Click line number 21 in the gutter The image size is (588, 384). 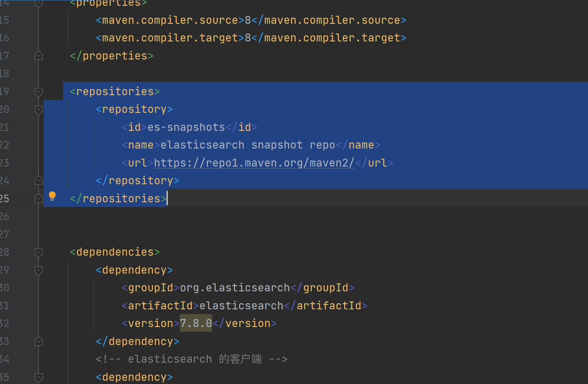tap(5, 127)
